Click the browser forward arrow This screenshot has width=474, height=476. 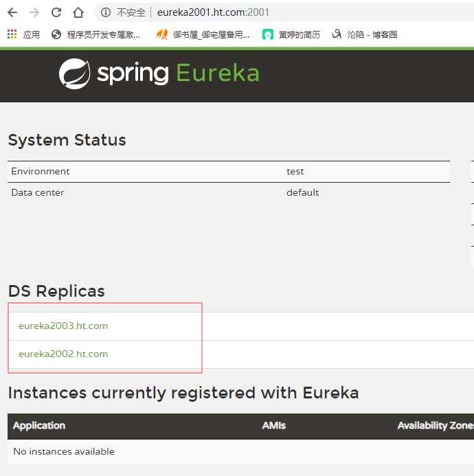pyautogui.click(x=34, y=12)
